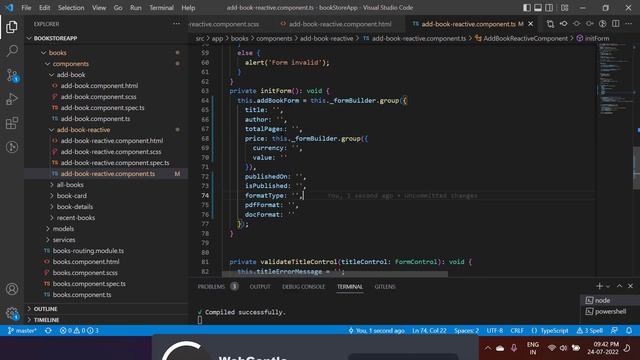Viewport: 640px width, 360px height.
Task: Go to line via Ln 74, Col 22
Action: [429, 331]
